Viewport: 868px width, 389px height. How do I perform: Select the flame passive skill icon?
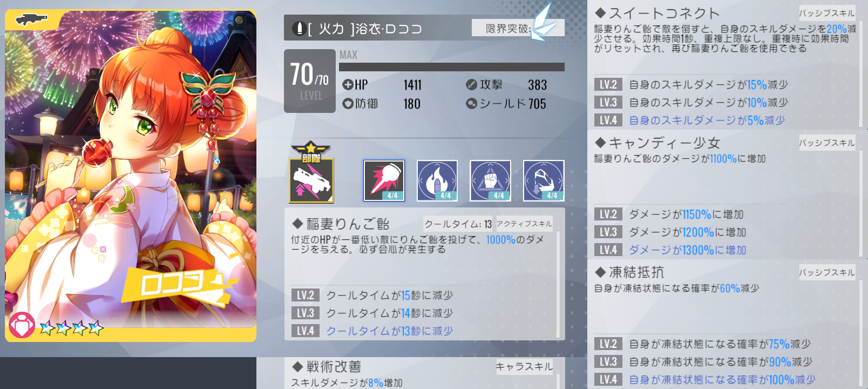click(437, 180)
